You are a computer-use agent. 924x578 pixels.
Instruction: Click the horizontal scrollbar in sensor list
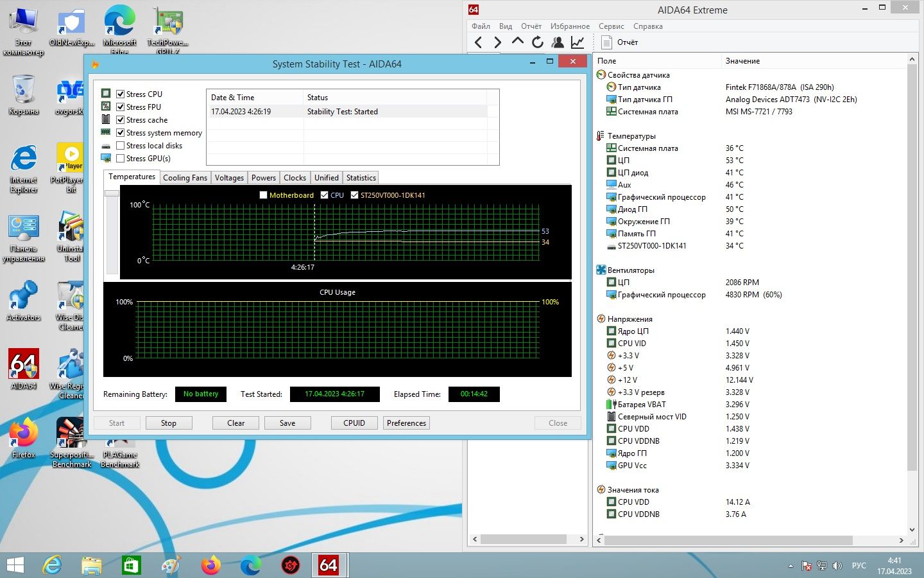pyautogui.click(x=730, y=540)
